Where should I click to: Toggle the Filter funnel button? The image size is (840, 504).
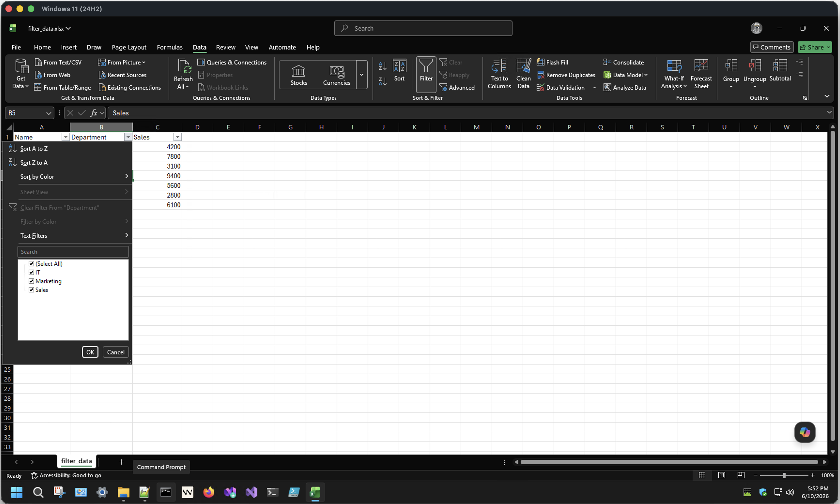426,74
